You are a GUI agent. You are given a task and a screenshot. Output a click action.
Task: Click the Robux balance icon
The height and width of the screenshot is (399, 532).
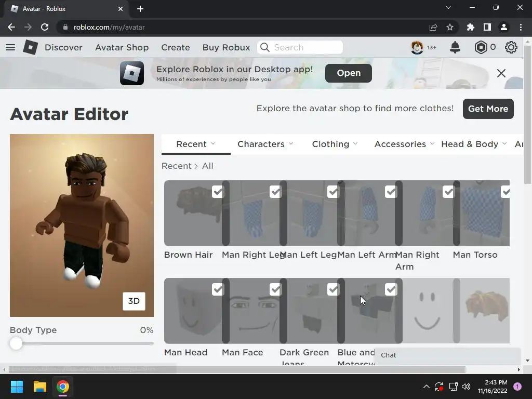481,47
